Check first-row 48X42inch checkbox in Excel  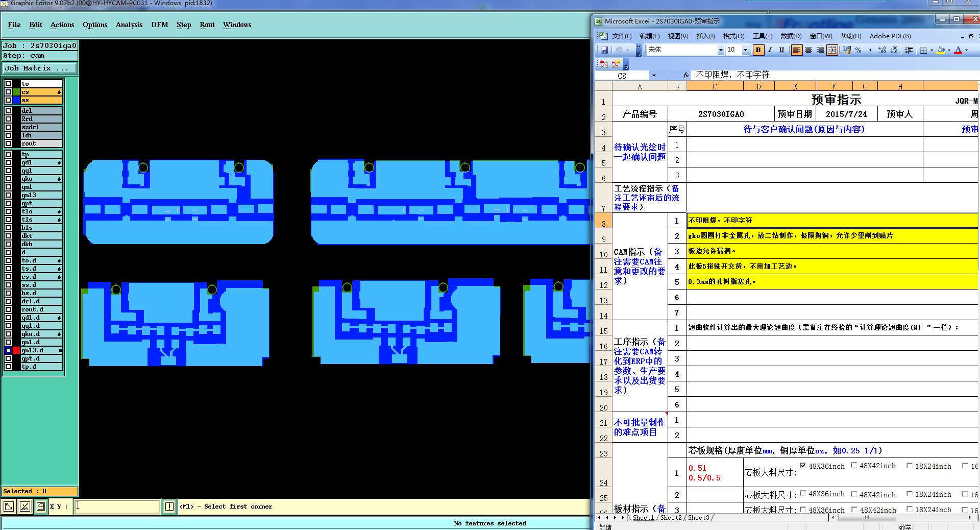coord(854,465)
